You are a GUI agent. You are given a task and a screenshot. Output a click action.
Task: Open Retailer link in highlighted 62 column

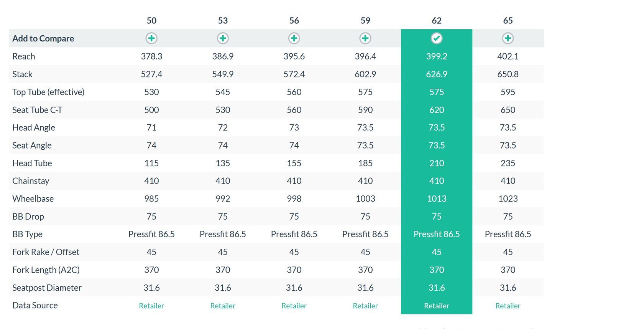(x=437, y=306)
